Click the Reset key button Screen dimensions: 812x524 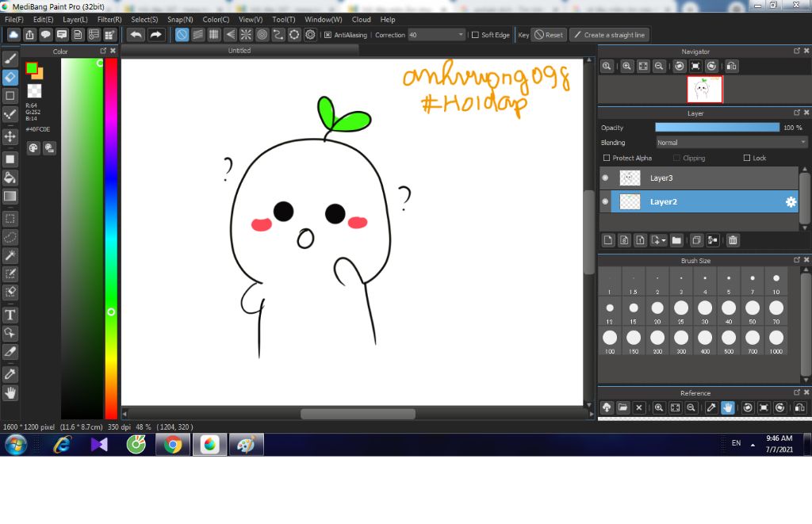(549, 35)
